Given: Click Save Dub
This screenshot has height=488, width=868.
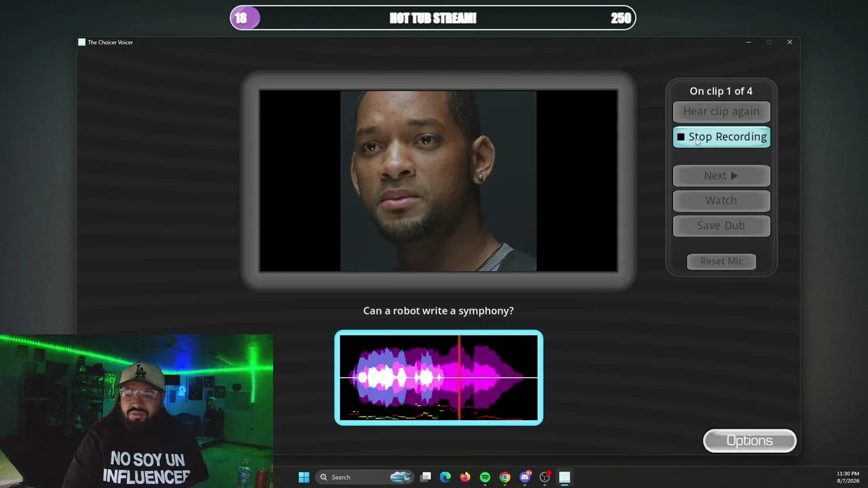Looking at the screenshot, I should [x=721, y=226].
